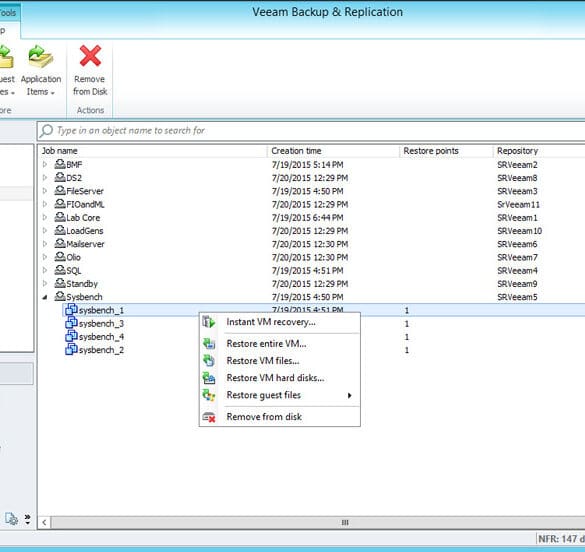
Task: Select the sysbench_4 row text
Action: click(x=101, y=337)
